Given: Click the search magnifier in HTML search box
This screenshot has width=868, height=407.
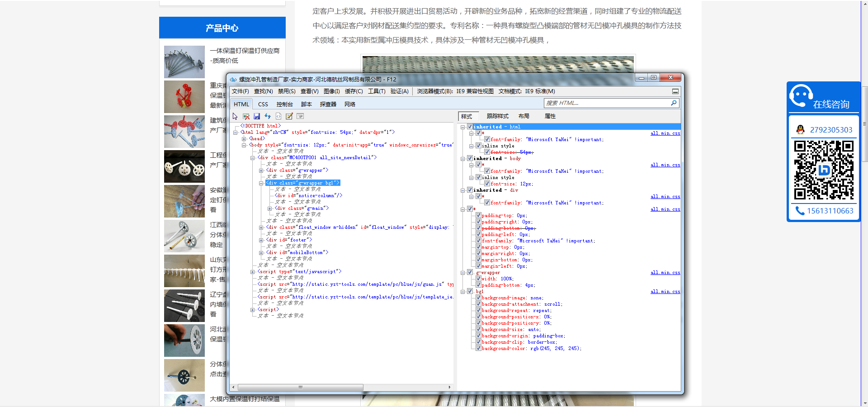Looking at the screenshot, I should click(x=674, y=103).
